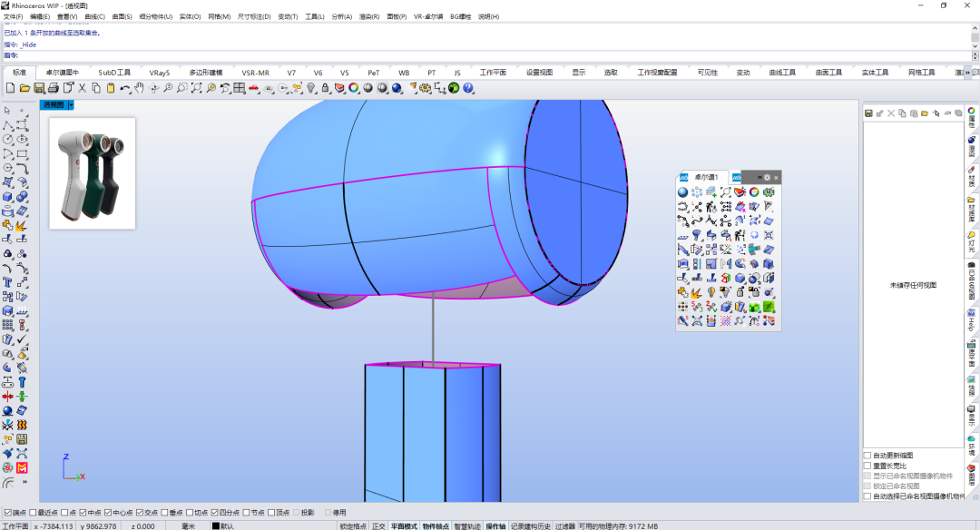
Task: Toggle 正交 mode in the status bar
Action: tap(378, 526)
